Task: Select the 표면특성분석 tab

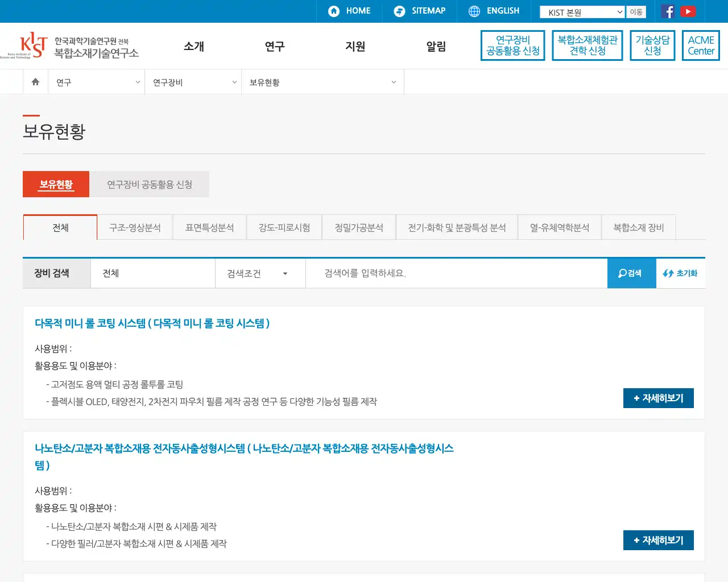Action: pos(209,227)
